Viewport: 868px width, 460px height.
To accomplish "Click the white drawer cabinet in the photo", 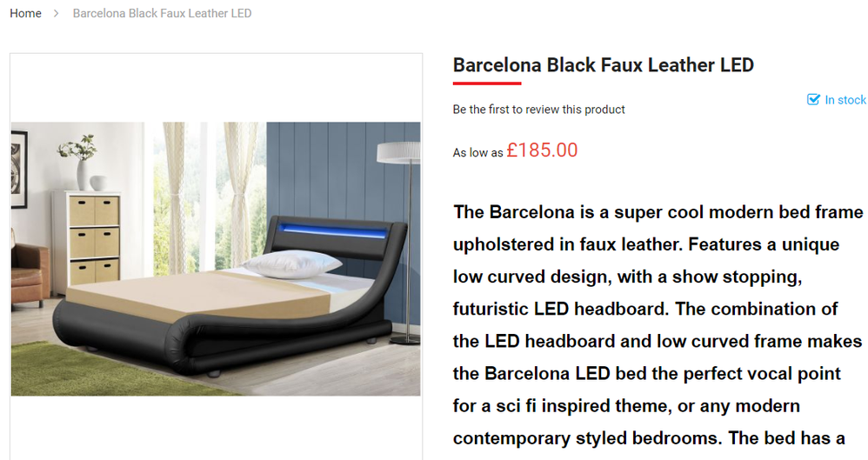I will coord(85,235).
